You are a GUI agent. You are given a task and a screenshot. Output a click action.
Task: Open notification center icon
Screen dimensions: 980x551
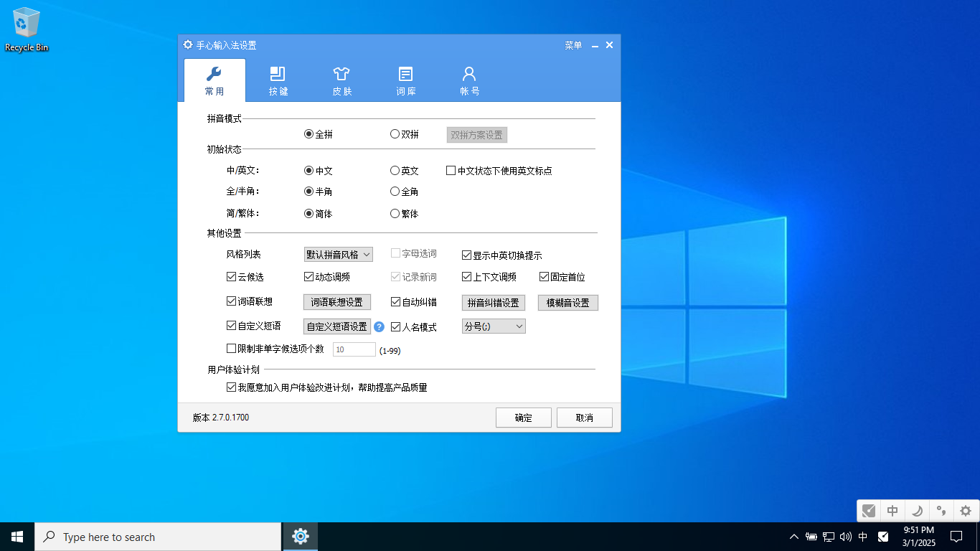point(956,537)
